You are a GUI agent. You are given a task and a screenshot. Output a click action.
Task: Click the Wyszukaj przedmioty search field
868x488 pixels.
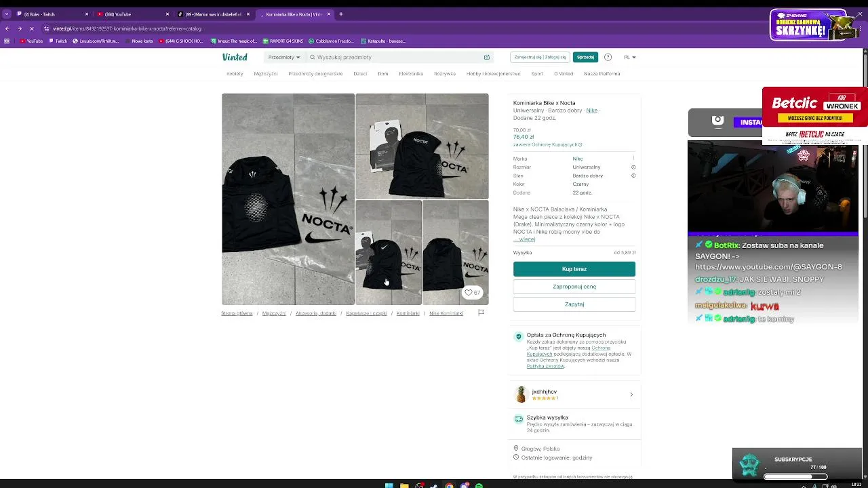[x=399, y=57]
